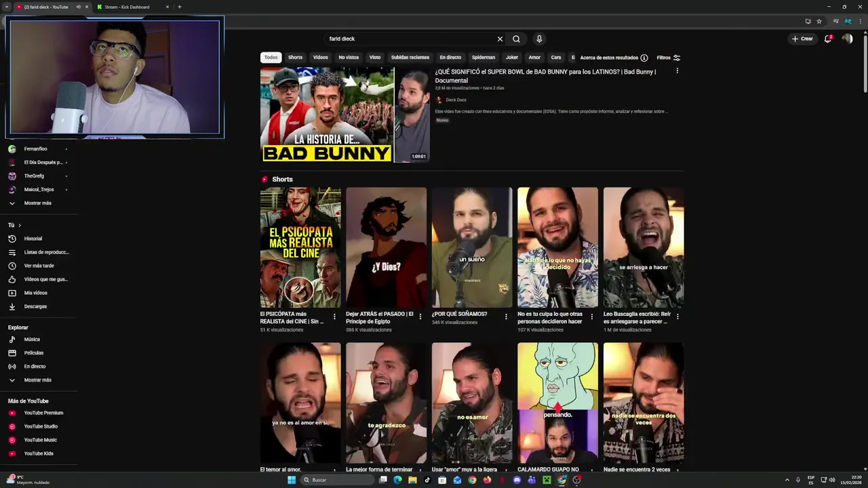The image size is (868, 488).
Task: Open No es tu culpa short
Action: tap(557, 247)
